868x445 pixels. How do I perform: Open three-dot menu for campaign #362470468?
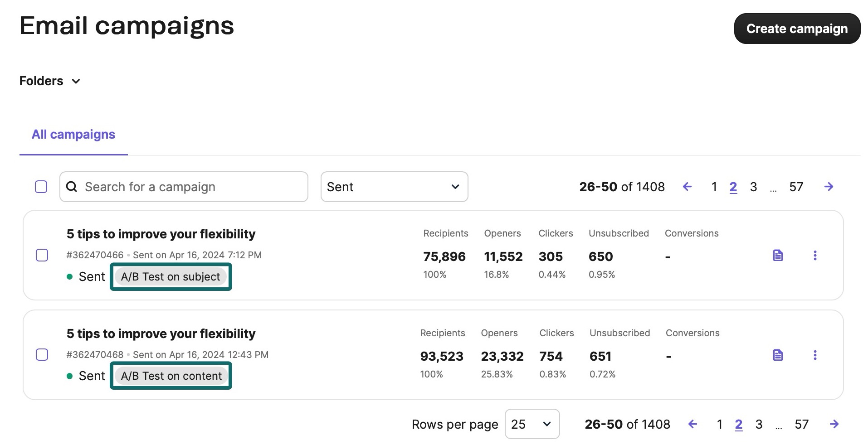click(x=814, y=355)
